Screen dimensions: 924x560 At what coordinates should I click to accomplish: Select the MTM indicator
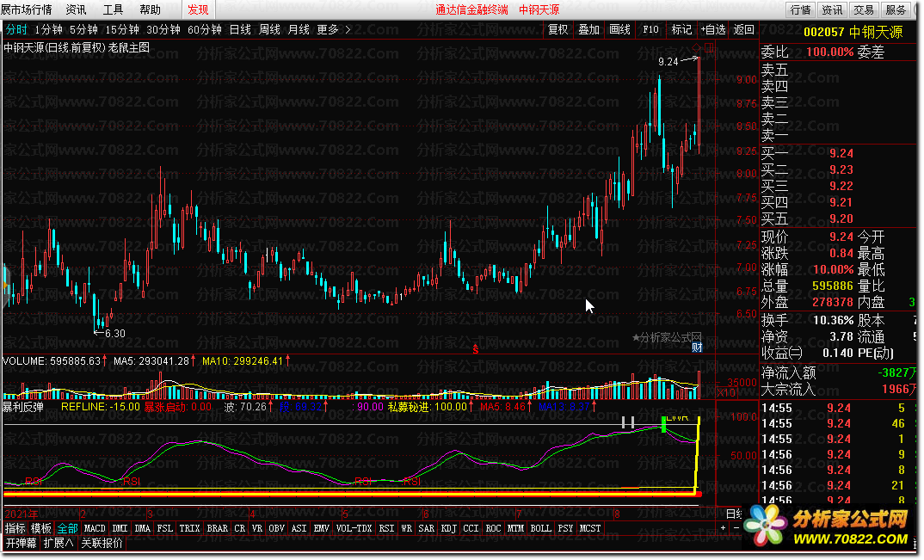515,529
